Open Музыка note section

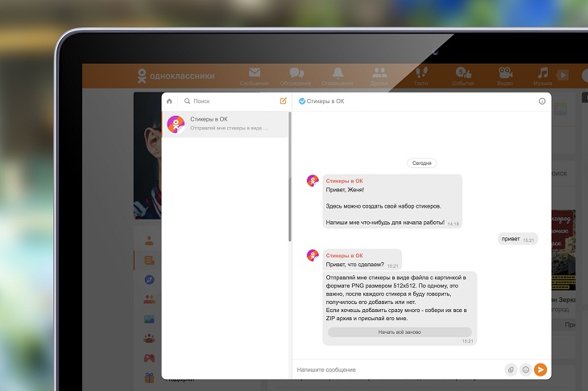pos(543,76)
